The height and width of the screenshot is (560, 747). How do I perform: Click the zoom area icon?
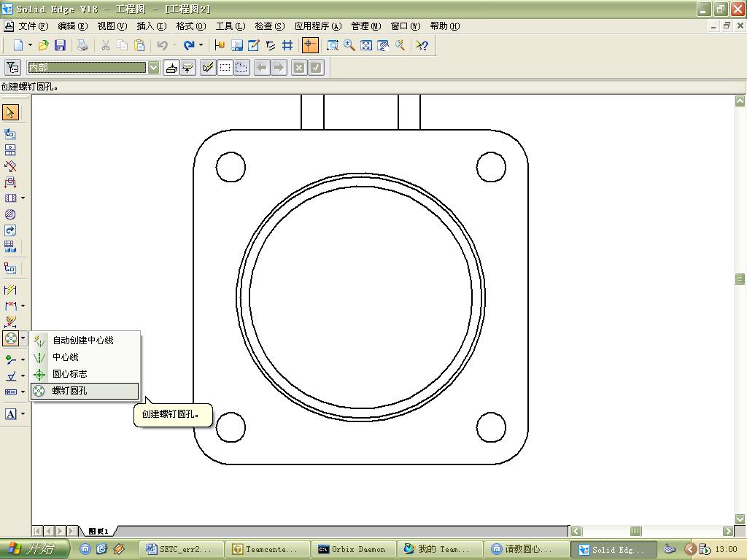click(333, 45)
